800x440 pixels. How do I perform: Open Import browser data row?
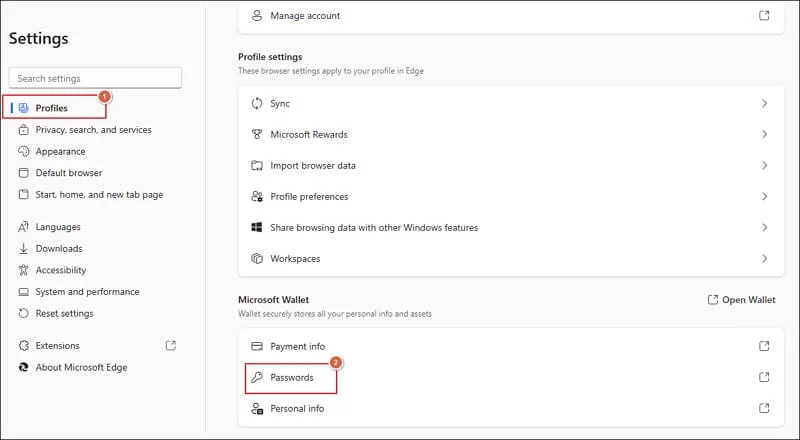tap(511, 165)
